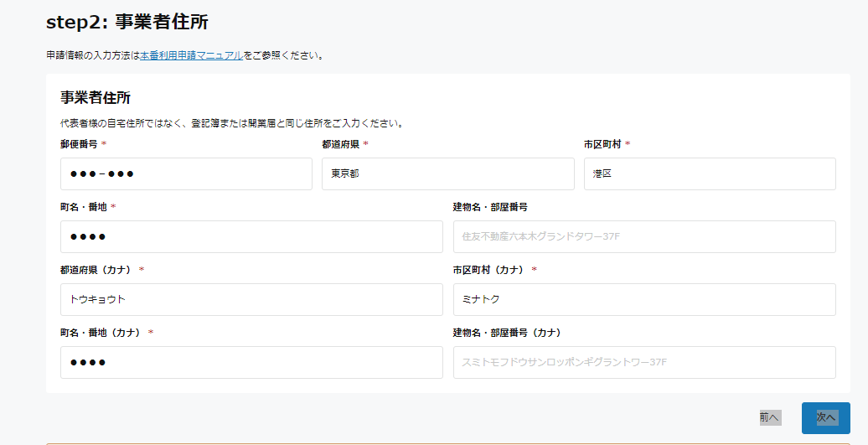Click into the 町名・番地 input box

pos(251,236)
